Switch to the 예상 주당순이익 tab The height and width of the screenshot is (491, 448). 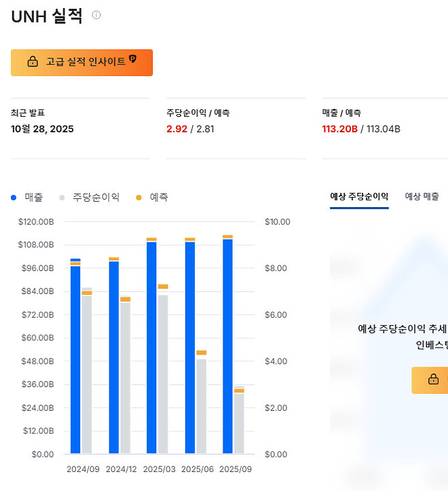pos(359,197)
